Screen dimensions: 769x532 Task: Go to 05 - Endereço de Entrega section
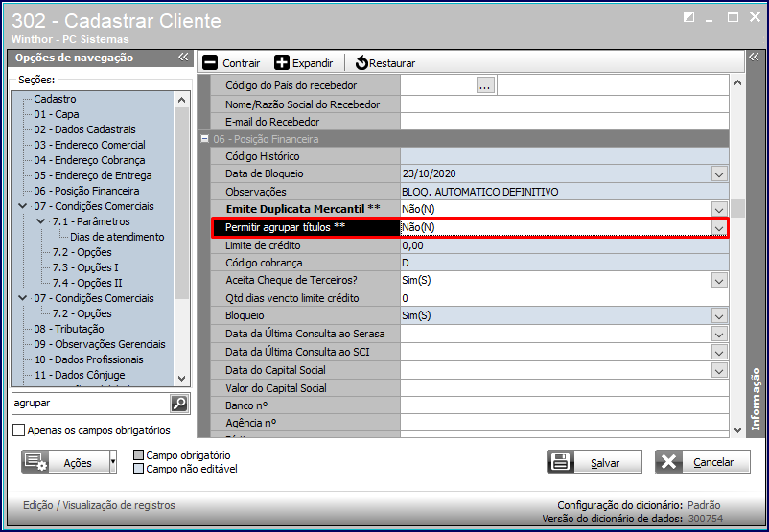[93, 175]
